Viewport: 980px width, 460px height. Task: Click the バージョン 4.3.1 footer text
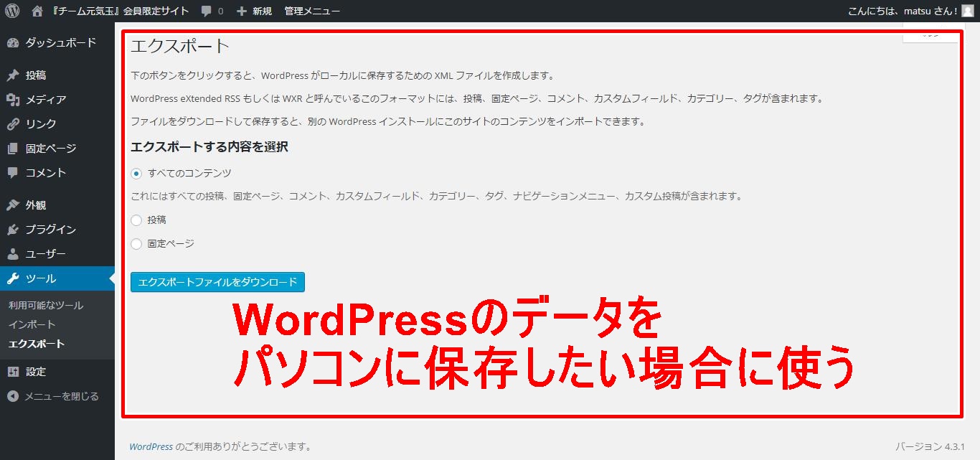click(x=930, y=446)
